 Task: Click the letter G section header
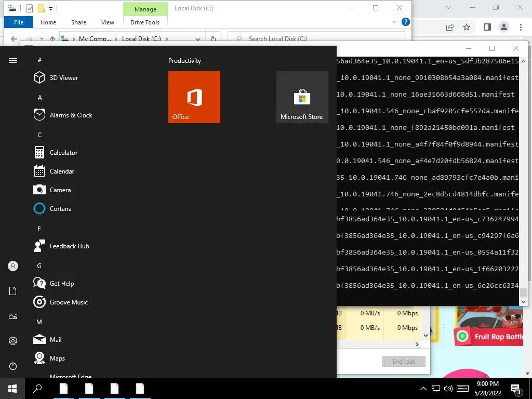[39, 266]
